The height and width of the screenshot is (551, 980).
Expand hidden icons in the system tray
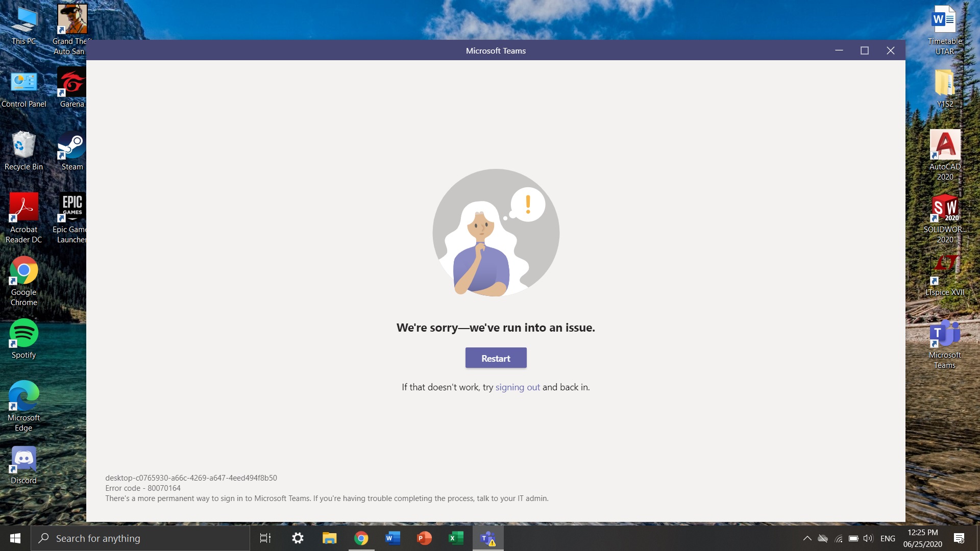[x=807, y=538]
